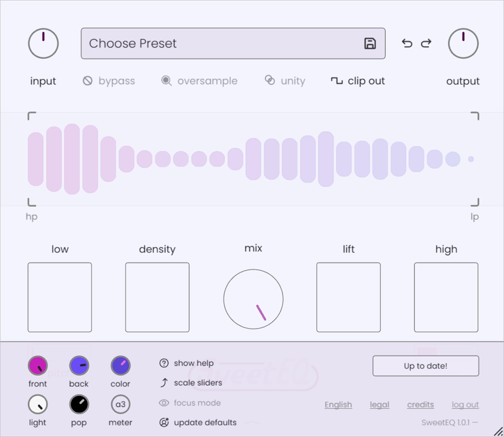This screenshot has height=437, width=504.
Task: Click the scale sliders arrow icon
Action: click(164, 383)
